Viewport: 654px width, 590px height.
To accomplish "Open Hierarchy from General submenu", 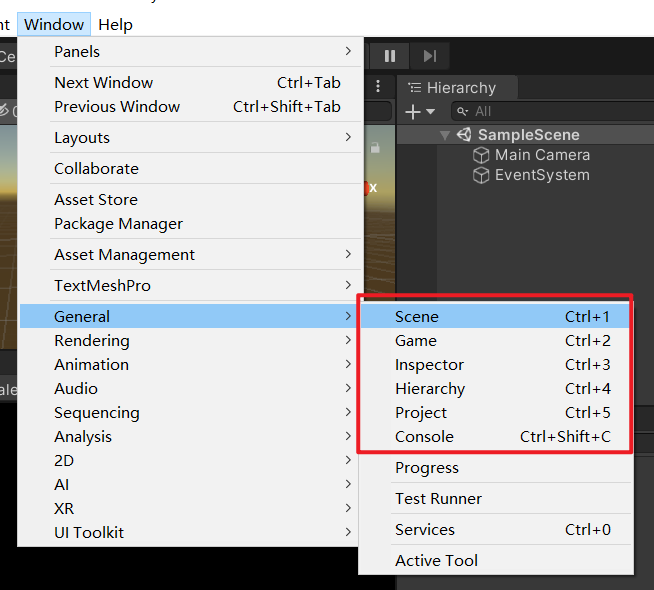I will pos(496,389).
